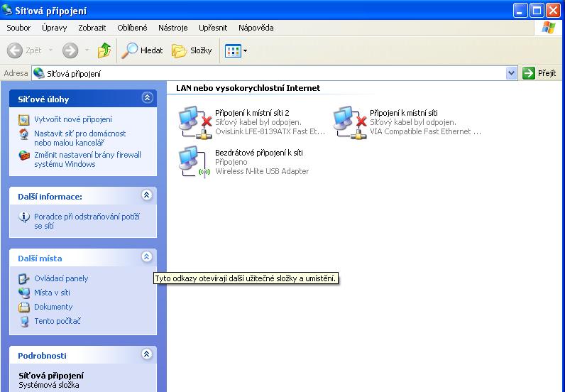Open the Tento počítač link
The height and width of the screenshot is (392, 565).
(x=57, y=321)
